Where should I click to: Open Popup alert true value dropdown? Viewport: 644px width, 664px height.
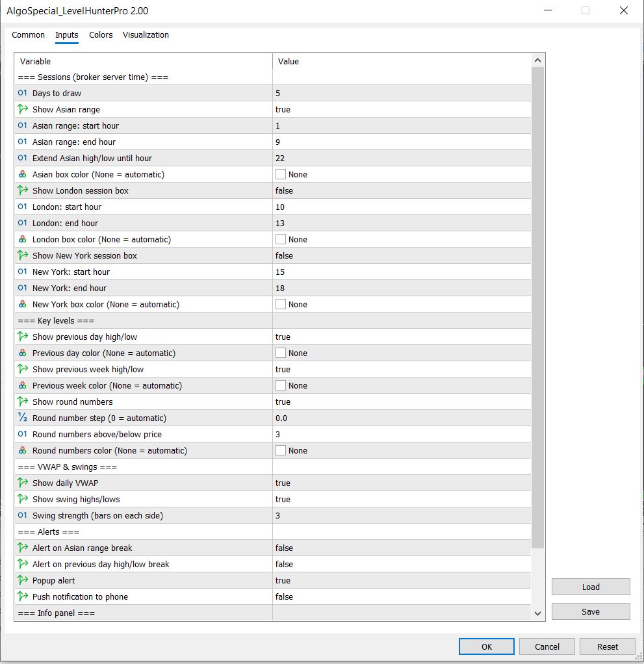coord(402,580)
